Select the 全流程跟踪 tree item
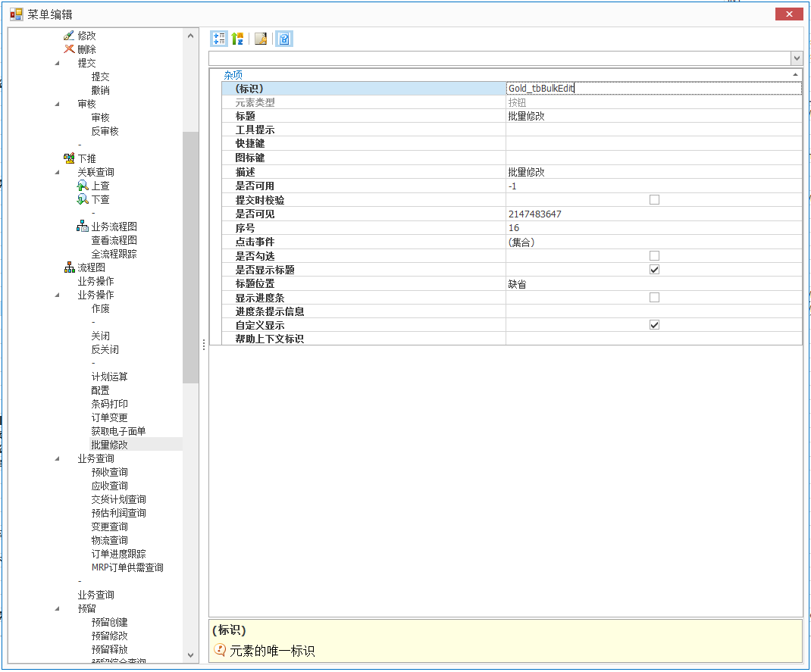Viewport: 811px width, 672px height. point(114,254)
